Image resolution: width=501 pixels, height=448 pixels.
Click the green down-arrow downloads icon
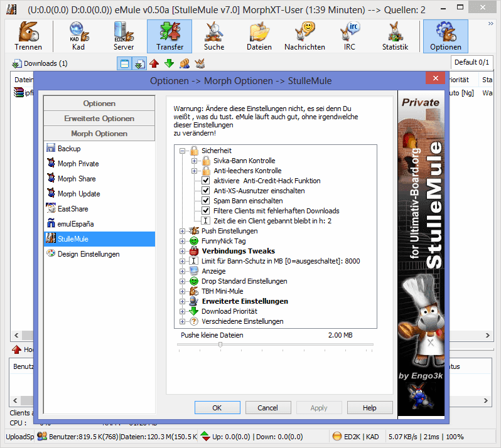pos(169,63)
